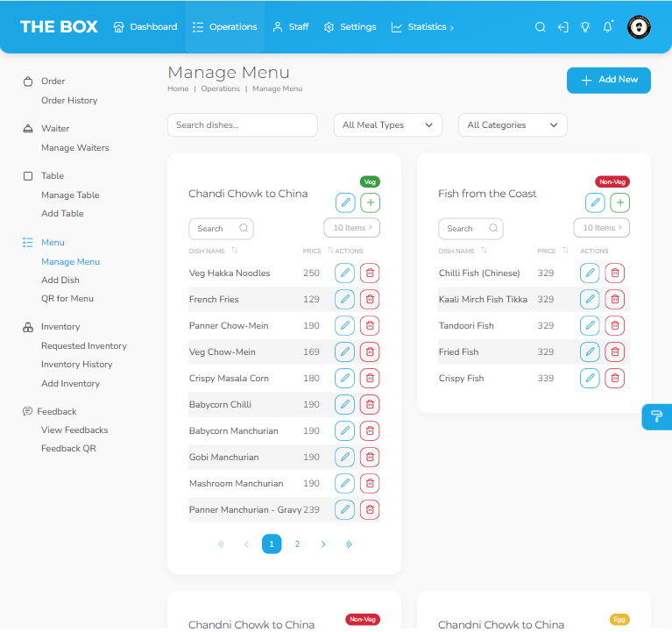The image size is (672, 632).
Task: Delete the Crispy Fish dish
Action: coord(615,379)
